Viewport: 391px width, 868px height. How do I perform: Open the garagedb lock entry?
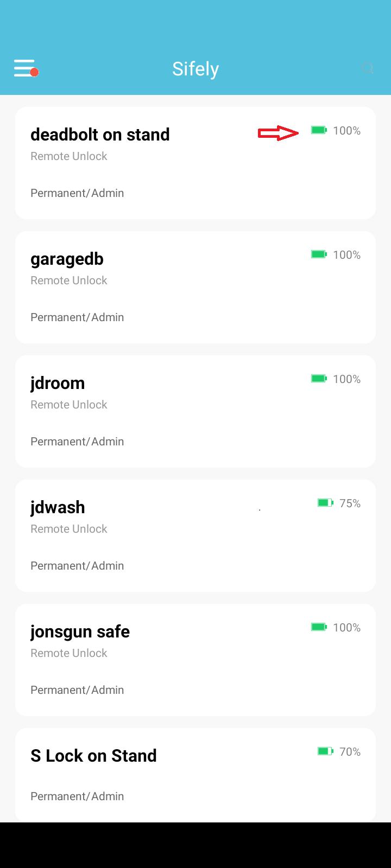(195, 288)
